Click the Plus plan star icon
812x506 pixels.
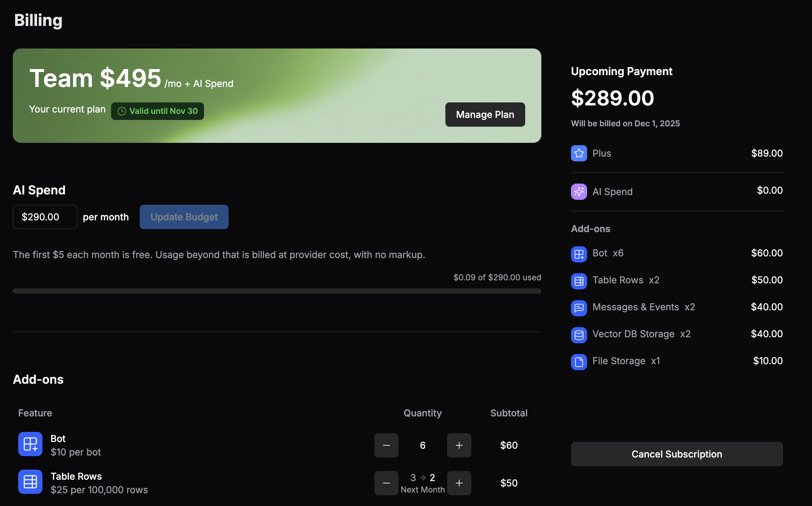pyautogui.click(x=579, y=153)
